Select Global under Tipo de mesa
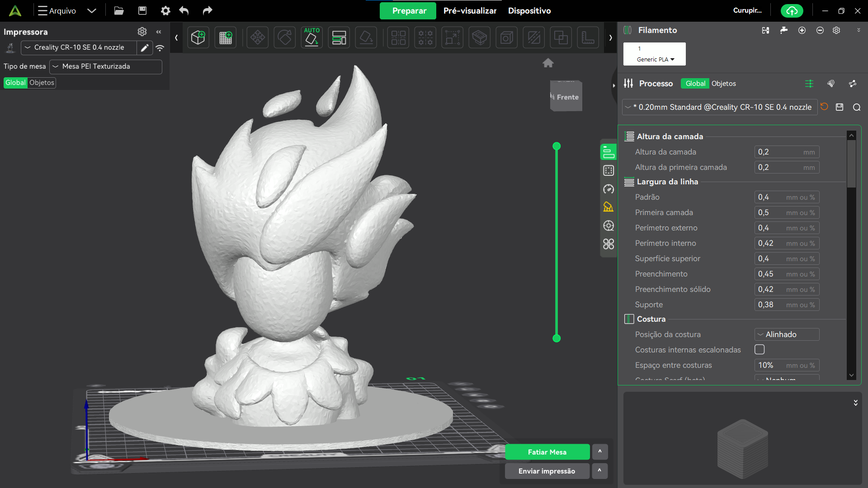868x488 pixels. [16, 83]
